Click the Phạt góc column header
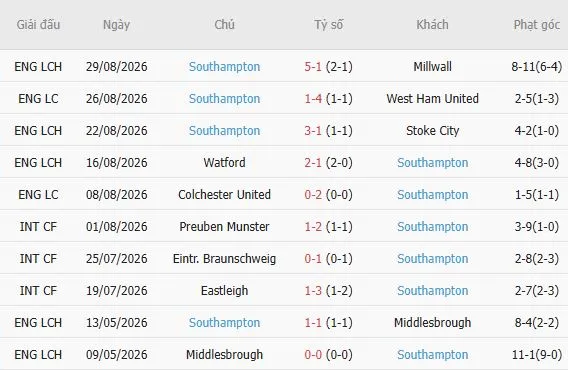Image resolution: width=568 pixels, height=370 pixels. [536, 25]
